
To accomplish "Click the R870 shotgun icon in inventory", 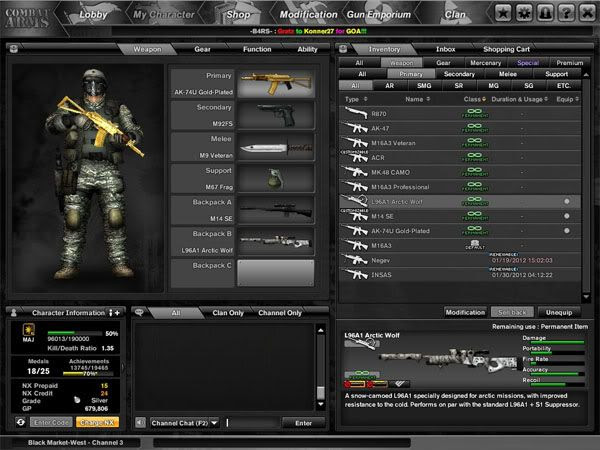I will pyautogui.click(x=355, y=113).
